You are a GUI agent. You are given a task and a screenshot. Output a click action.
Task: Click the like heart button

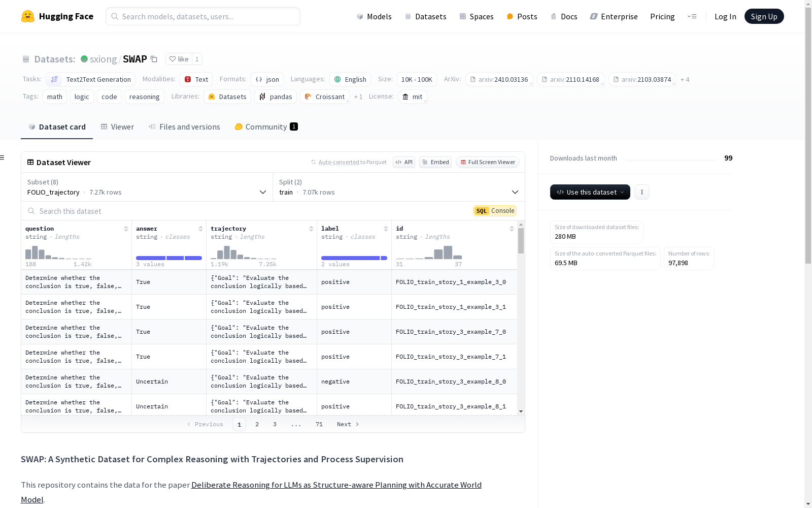[179, 59]
